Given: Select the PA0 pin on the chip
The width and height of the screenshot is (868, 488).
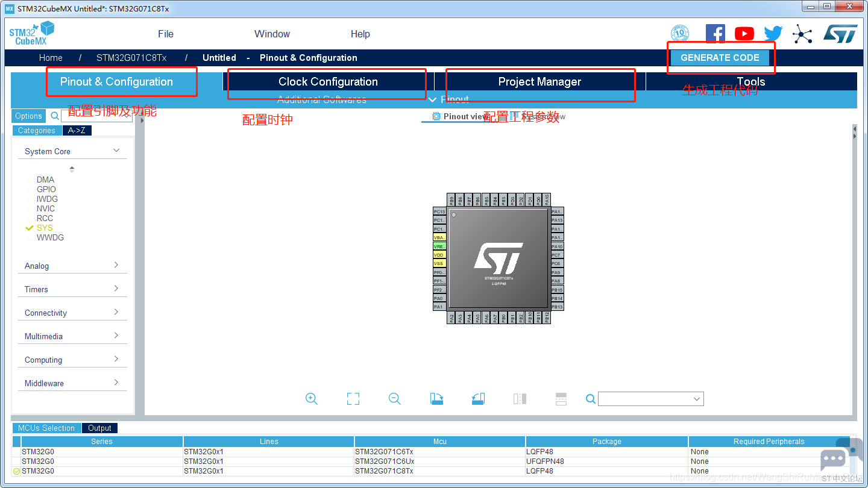Looking at the screenshot, I should point(439,298).
